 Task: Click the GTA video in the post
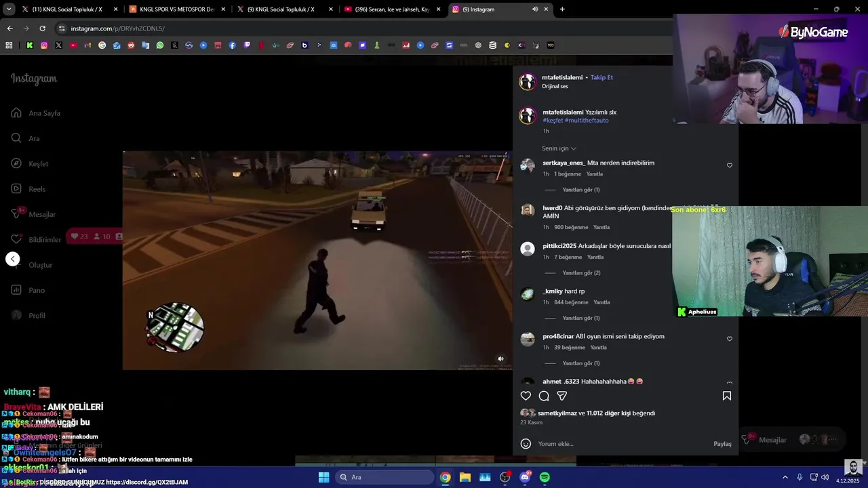pos(317,260)
